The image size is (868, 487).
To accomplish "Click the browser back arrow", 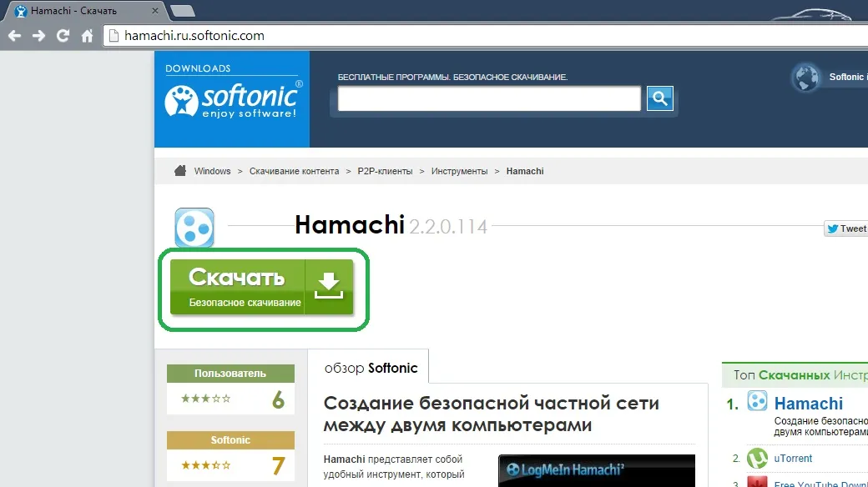I will pyautogui.click(x=14, y=36).
